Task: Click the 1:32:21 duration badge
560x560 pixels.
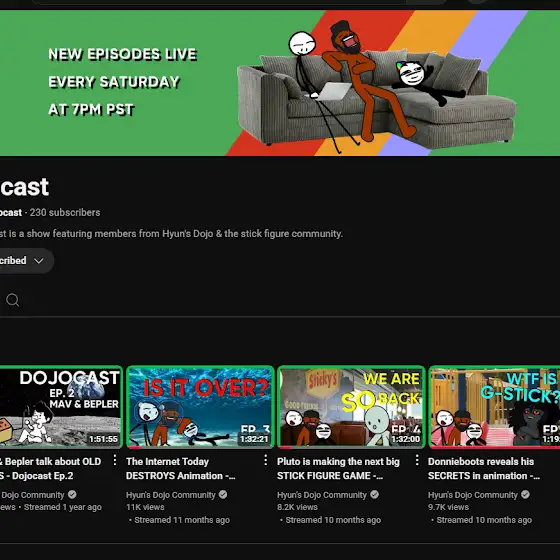Action: tap(254, 439)
